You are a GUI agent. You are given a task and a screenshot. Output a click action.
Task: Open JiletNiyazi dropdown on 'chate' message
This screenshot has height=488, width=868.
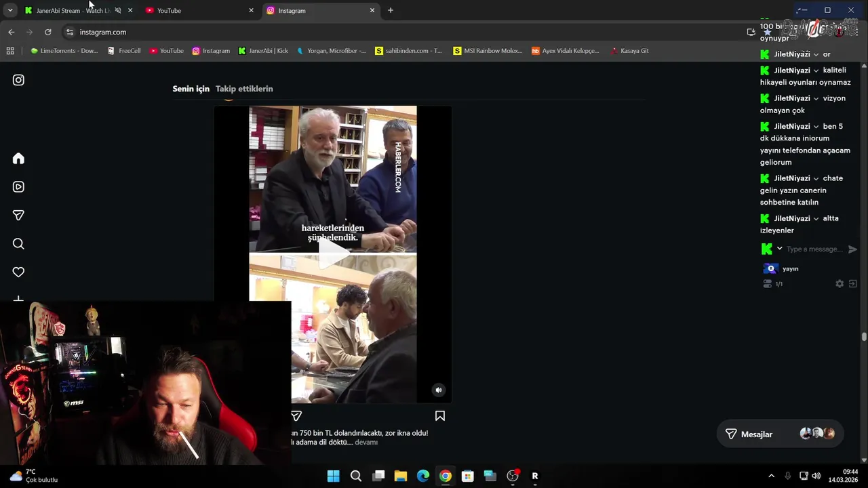(816, 178)
